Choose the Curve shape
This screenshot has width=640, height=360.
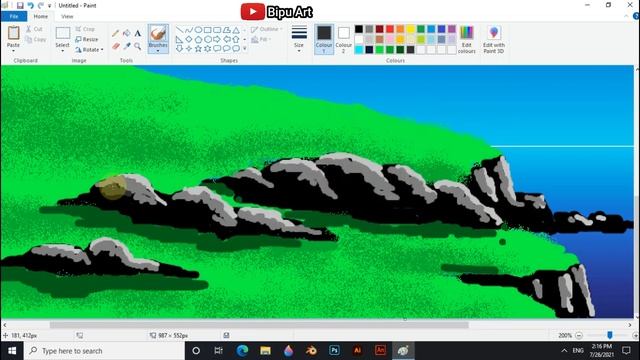click(x=189, y=30)
